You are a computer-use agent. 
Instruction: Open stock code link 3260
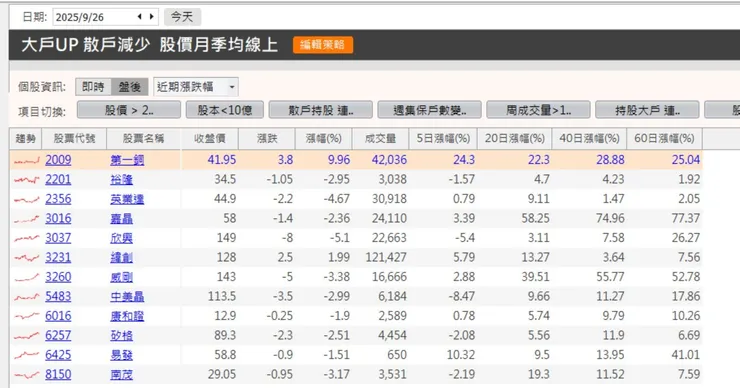(x=58, y=277)
